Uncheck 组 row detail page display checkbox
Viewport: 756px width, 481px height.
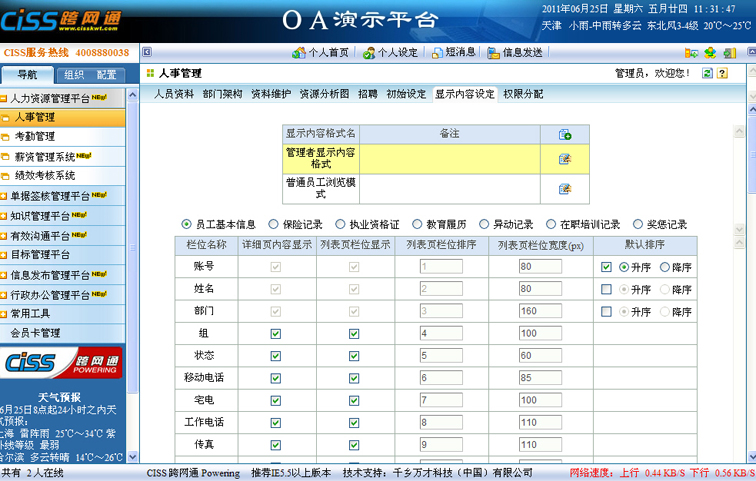(276, 334)
